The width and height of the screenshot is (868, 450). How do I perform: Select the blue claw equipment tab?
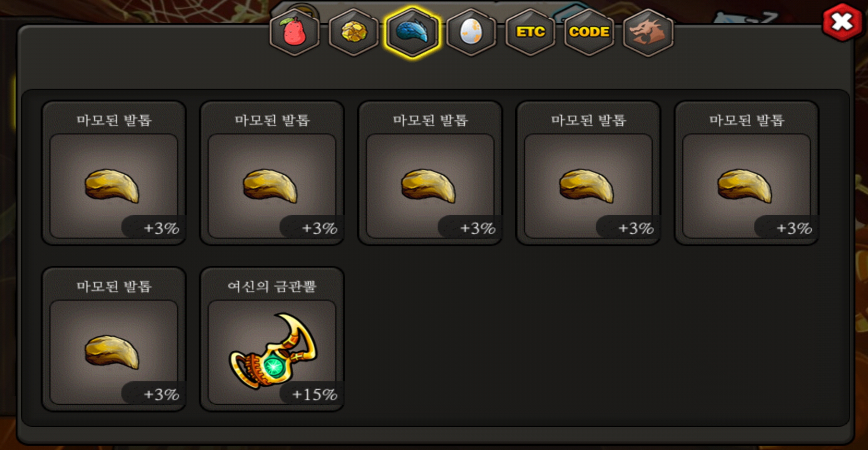412,32
